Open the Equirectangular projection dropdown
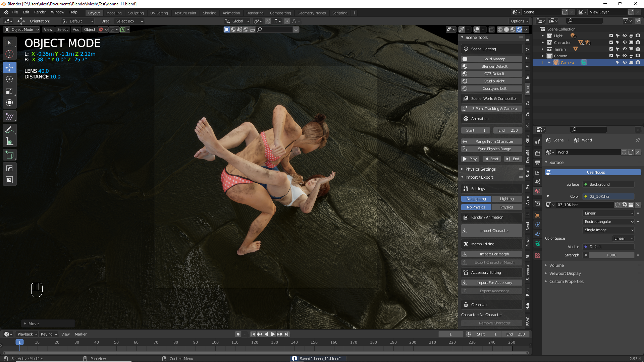 coord(609,222)
